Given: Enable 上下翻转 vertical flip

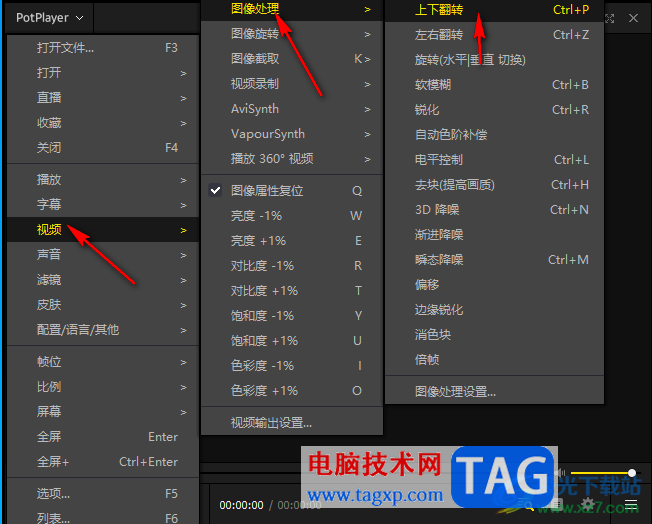Looking at the screenshot, I should [494, 10].
